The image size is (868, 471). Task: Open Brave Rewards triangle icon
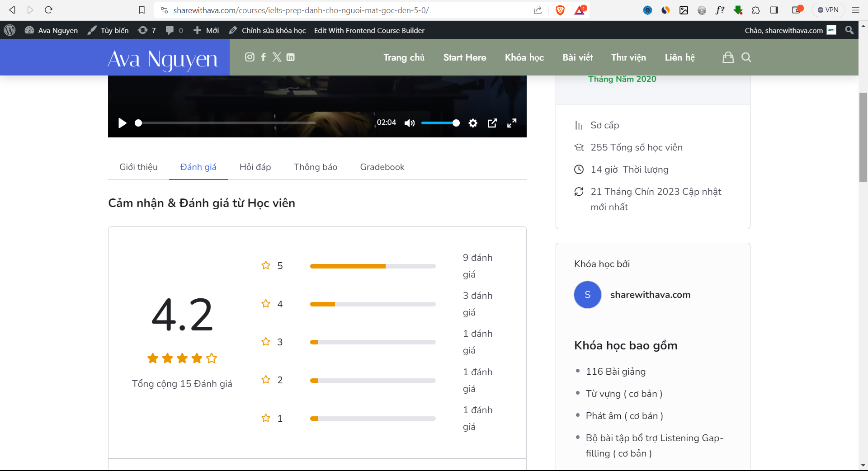point(580,10)
